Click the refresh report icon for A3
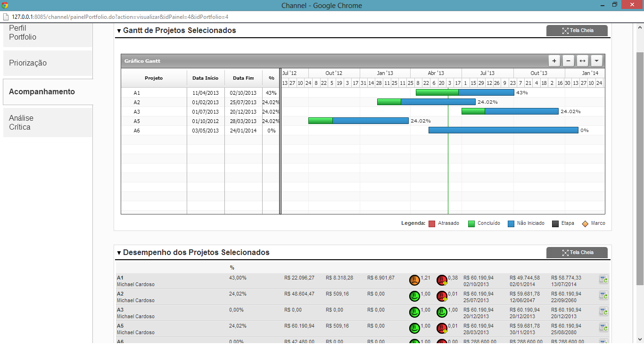644x362 pixels. (x=603, y=312)
